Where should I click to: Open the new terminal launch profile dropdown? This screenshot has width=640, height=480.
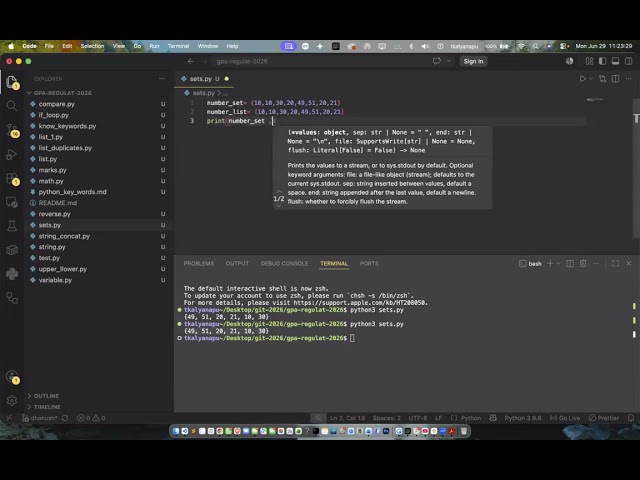tap(559, 264)
